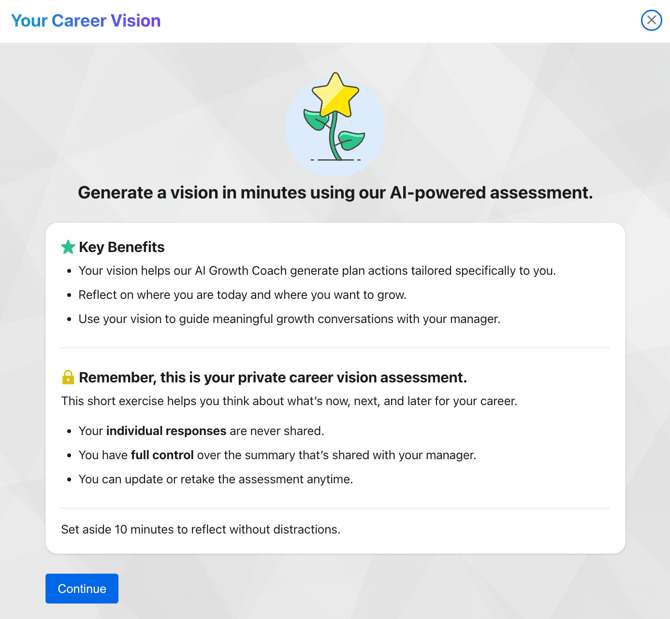This screenshot has height=619, width=670.
Task: Click the "update or retake the assessment" bullet
Action: (x=215, y=479)
